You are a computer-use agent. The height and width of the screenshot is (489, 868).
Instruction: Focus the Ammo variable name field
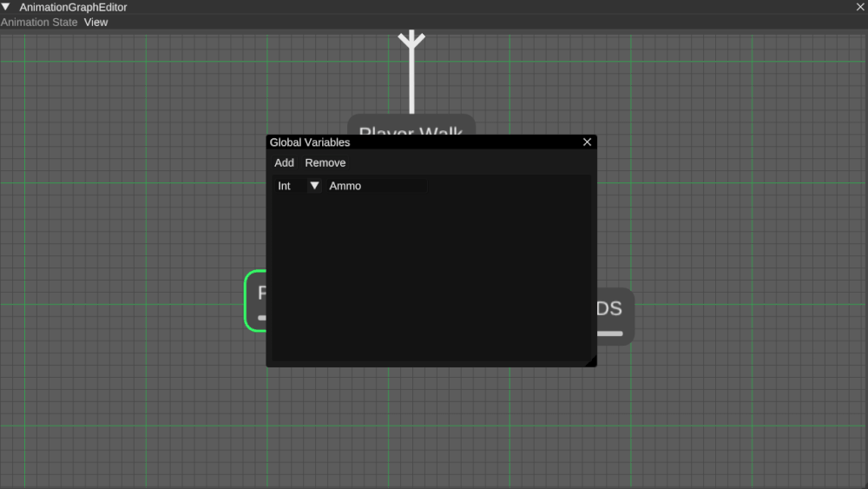tap(376, 186)
